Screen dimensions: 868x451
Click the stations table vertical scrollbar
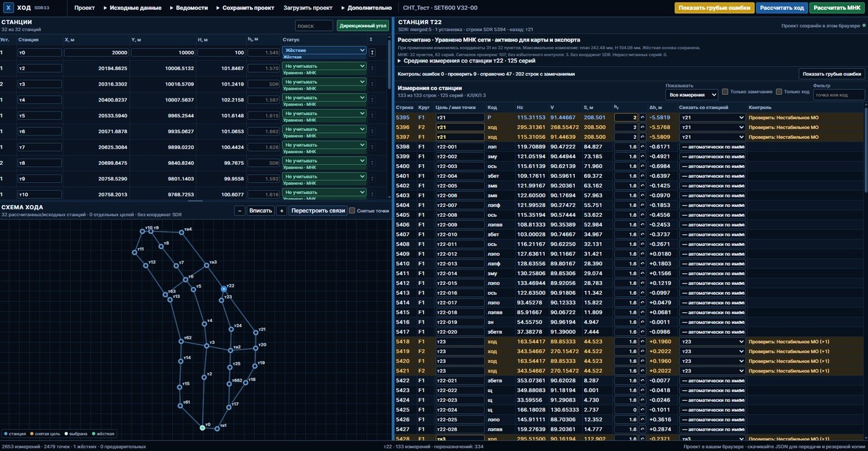pos(389,118)
